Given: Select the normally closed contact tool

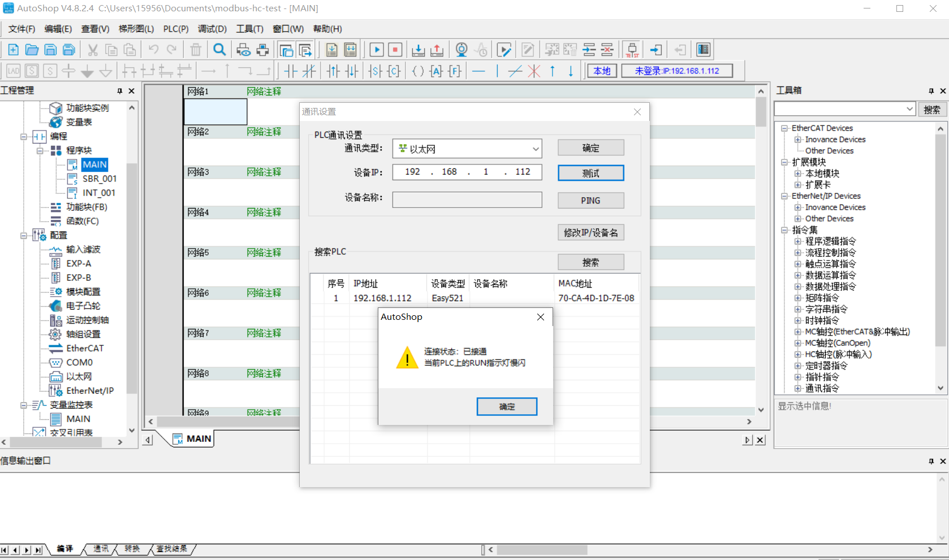Looking at the screenshot, I should point(308,71).
